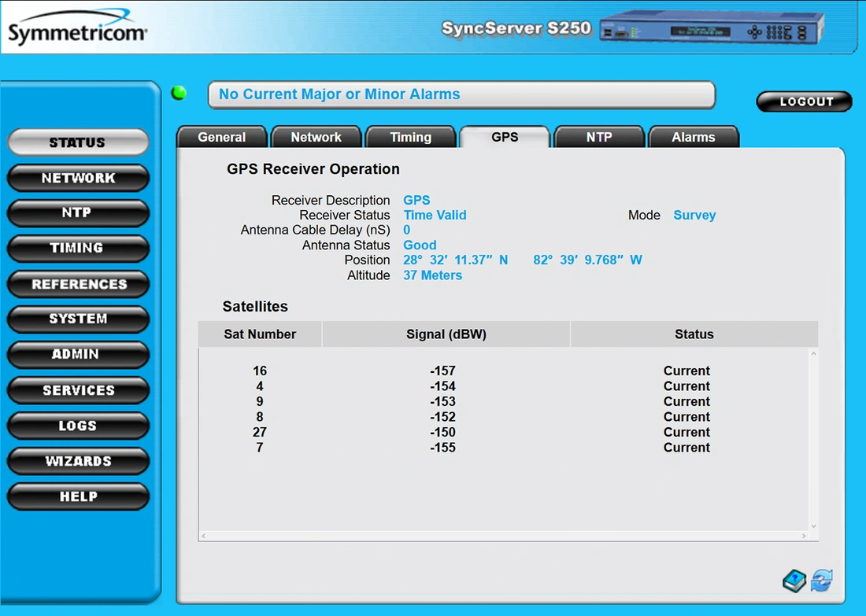The image size is (866, 616).
Task: Switch to the Timing tab
Action: [411, 137]
